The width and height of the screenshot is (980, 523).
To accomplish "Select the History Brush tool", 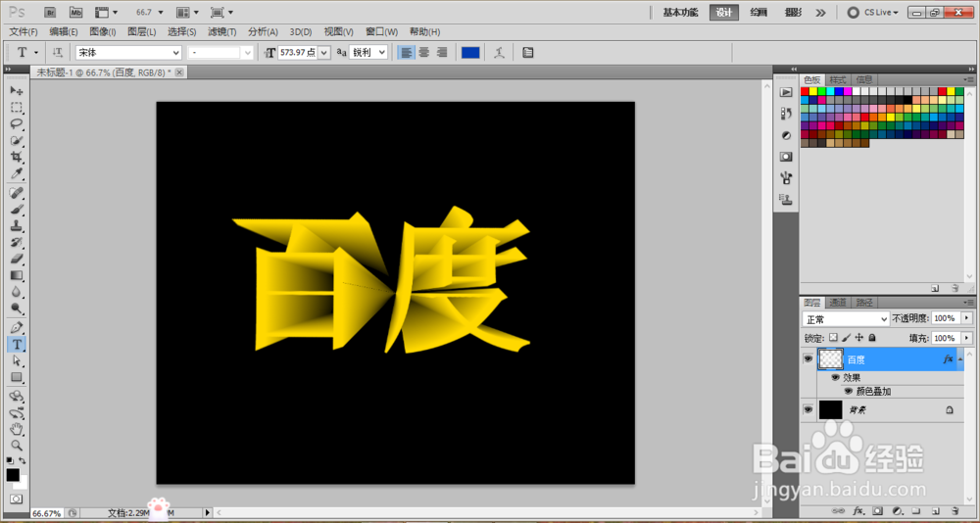I will [x=17, y=242].
